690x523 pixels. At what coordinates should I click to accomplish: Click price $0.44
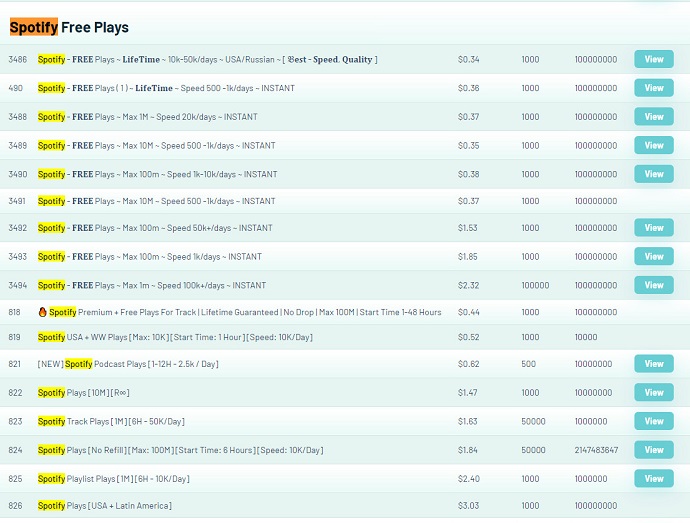click(x=469, y=312)
